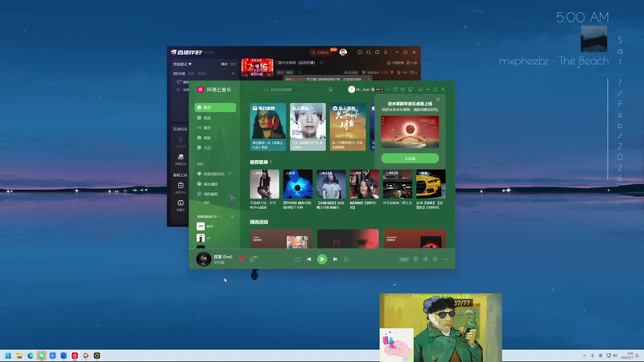Open the fifth sidebar item with red dot
The image size is (644, 362).
click(215, 148)
